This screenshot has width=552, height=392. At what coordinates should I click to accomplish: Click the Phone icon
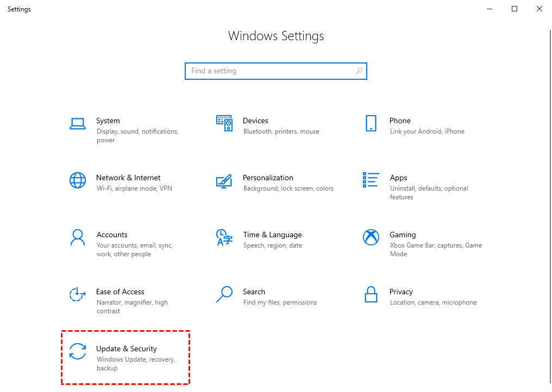pos(371,123)
